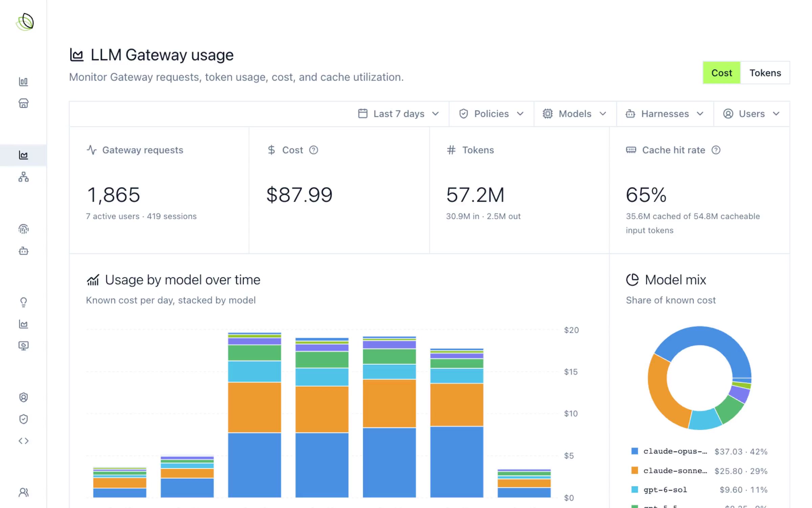Screen dimensions: 812x508
Task: Open the Last 7 days date dropdown
Action: pos(399,114)
